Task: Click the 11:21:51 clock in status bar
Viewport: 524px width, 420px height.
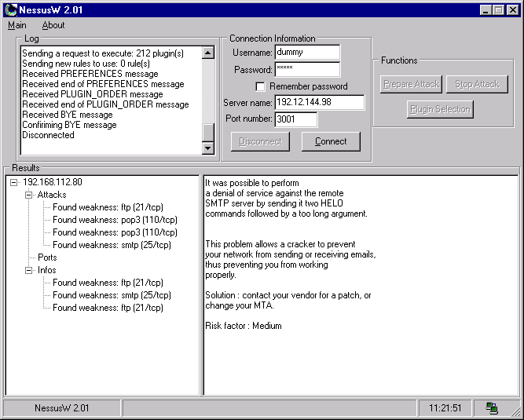Action: (445, 408)
